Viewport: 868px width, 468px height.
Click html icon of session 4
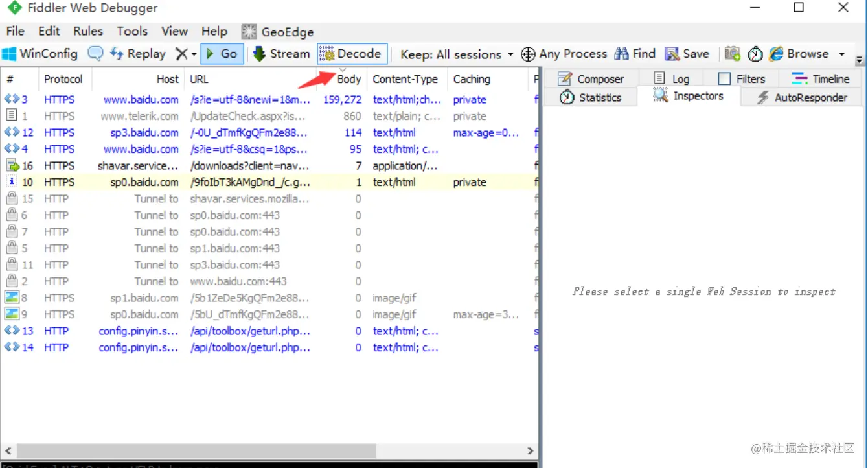click(x=12, y=149)
